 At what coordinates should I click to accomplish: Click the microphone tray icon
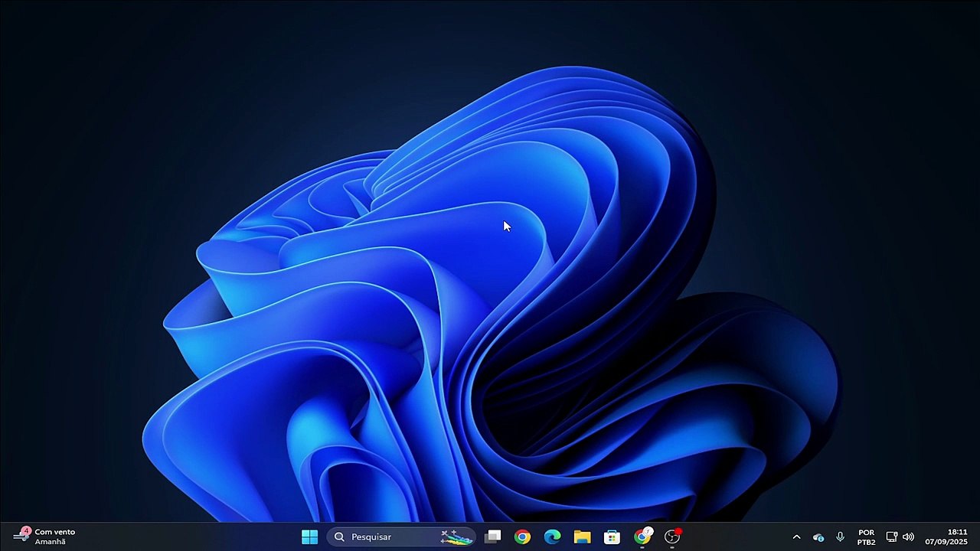click(x=840, y=537)
